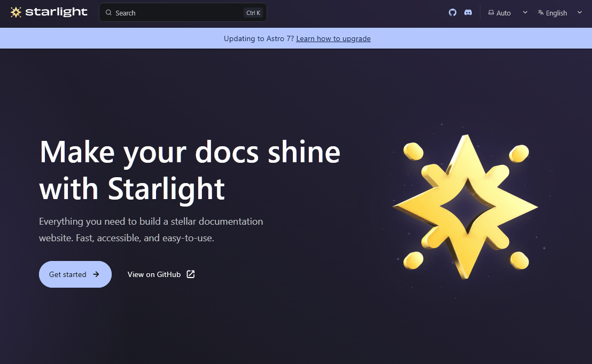This screenshot has height=364, width=592.
Task: Click the translate icon beside English
Action: click(541, 12)
